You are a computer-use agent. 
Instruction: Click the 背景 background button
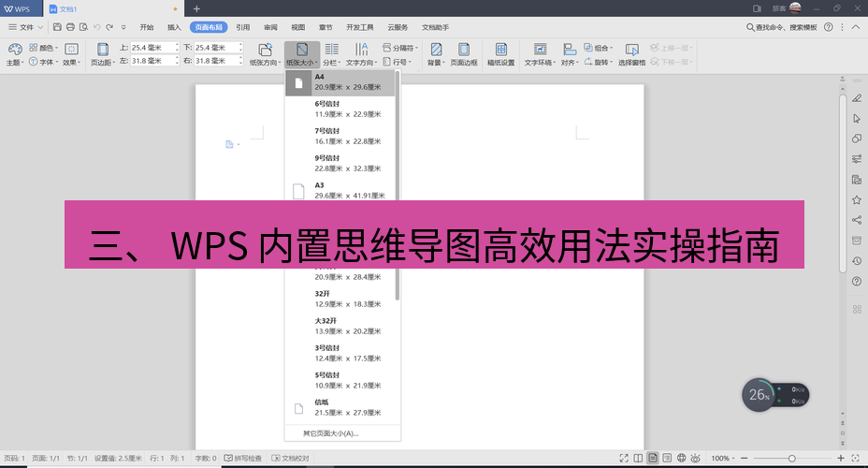click(x=436, y=54)
